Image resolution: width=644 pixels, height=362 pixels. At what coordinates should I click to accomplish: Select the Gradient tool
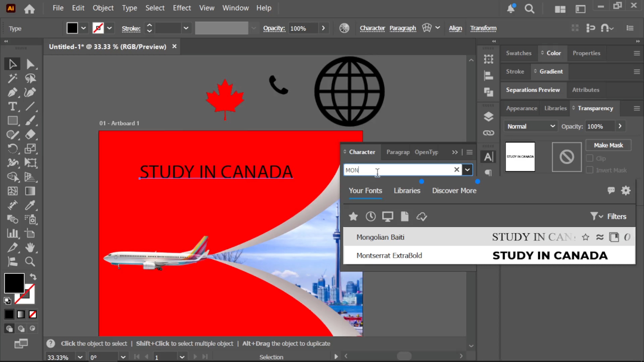coord(30,191)
